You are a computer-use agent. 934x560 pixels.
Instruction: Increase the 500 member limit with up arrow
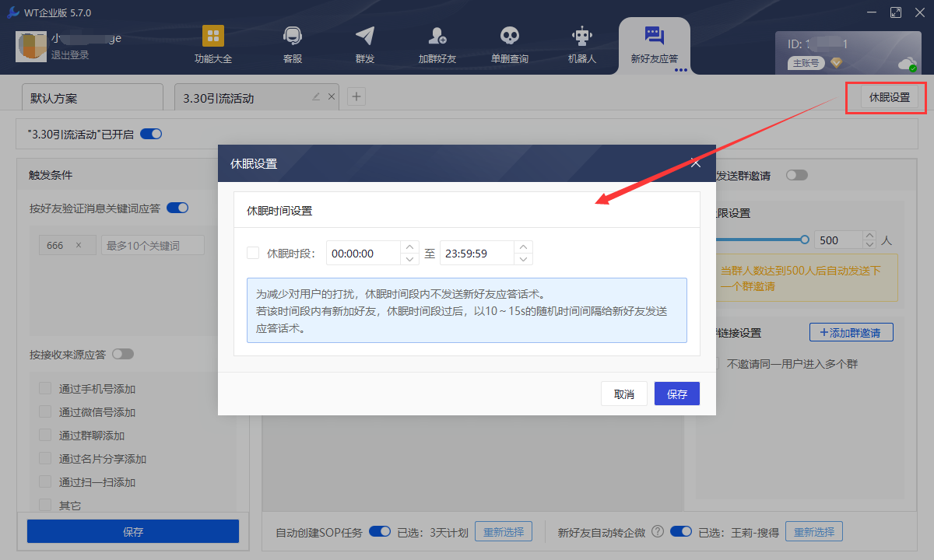tap(869, 236)
